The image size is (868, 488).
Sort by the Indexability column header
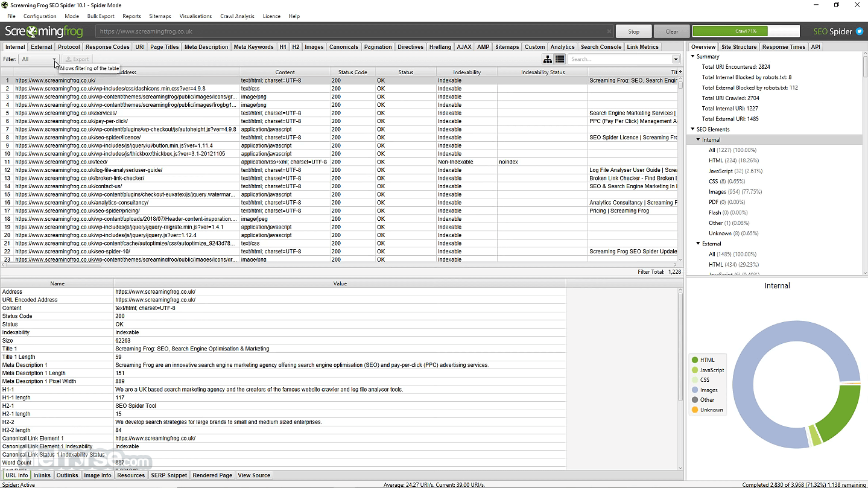pyautogui.click(x=467, y=72)
